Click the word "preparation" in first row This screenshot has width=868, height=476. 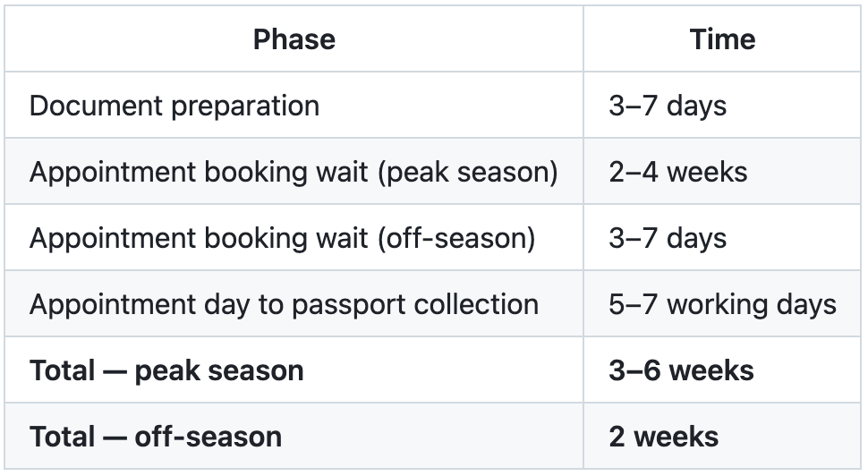pyautogui.click(x=245, y=106)
